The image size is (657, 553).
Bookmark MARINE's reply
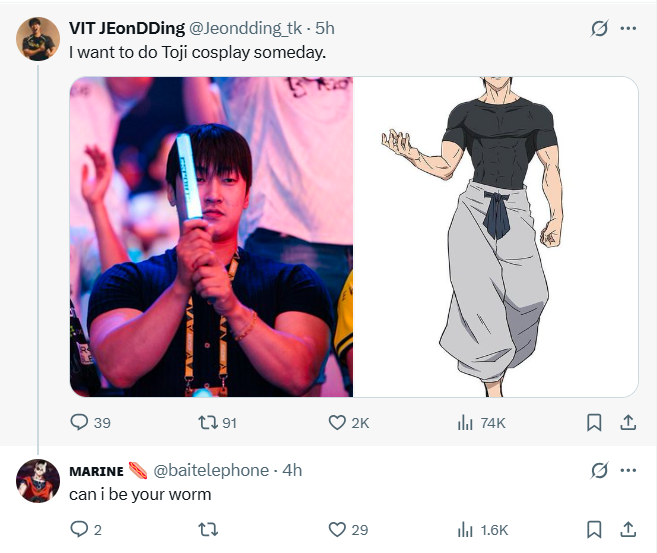[x=594, y=530]
